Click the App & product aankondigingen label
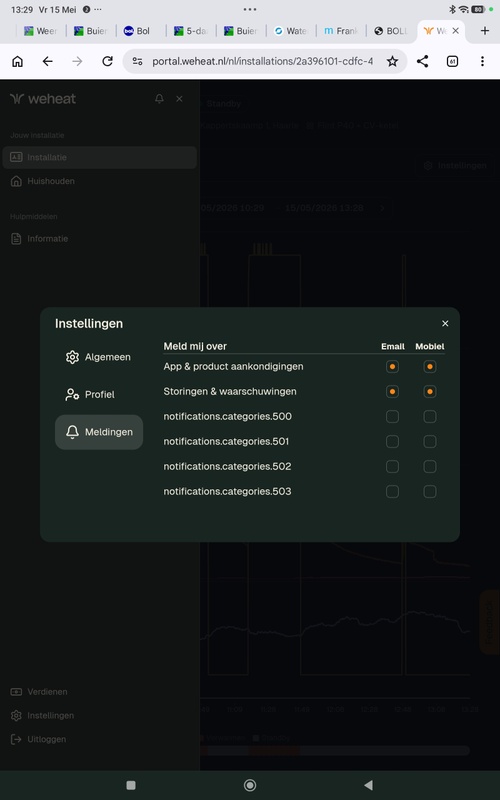Screen dimensions: 500x800 [x=233, y=366]
